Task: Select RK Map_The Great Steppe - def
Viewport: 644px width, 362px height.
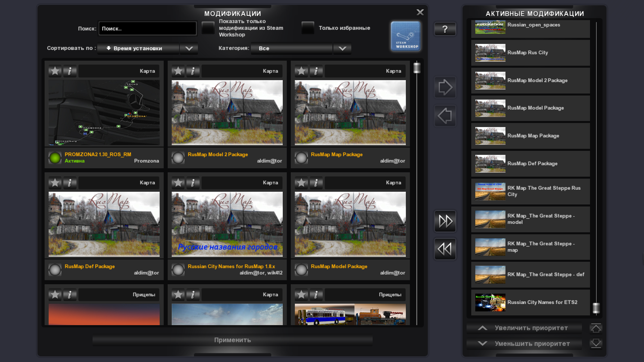Action: coord(530,275)
